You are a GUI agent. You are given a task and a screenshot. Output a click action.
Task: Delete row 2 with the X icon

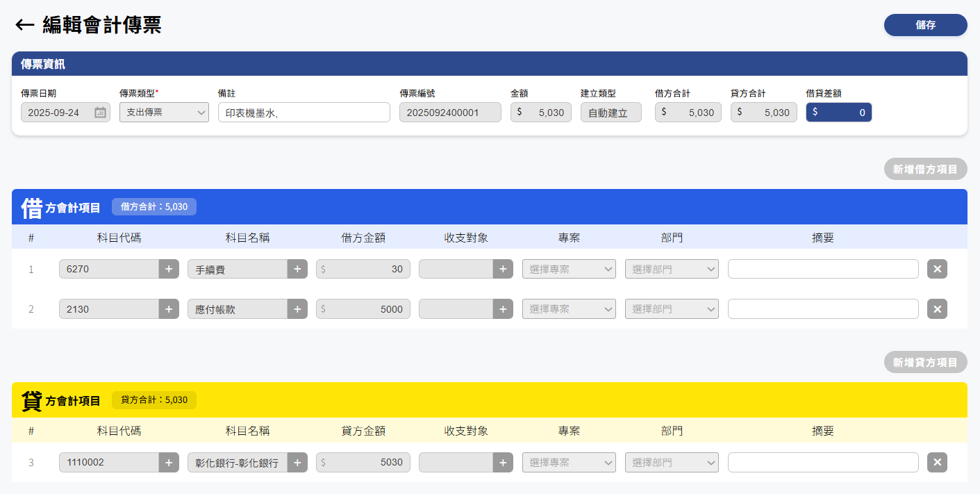(x=937, y=309)
